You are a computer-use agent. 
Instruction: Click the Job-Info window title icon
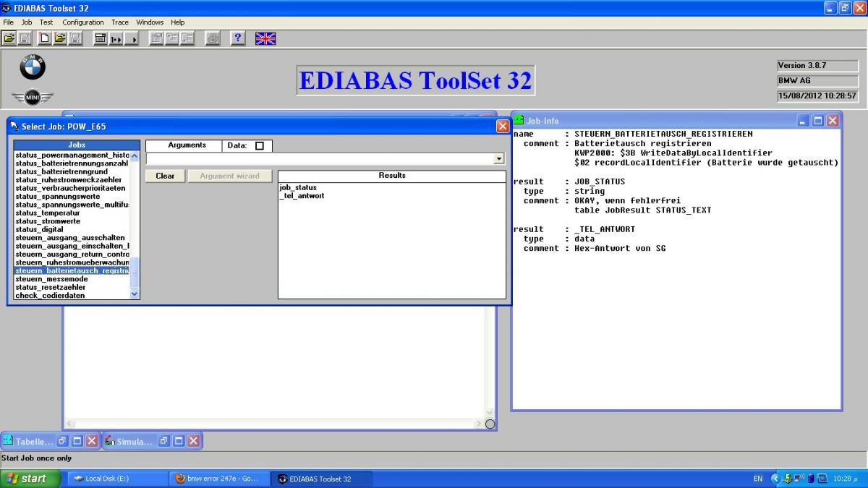tap(518, 120)
